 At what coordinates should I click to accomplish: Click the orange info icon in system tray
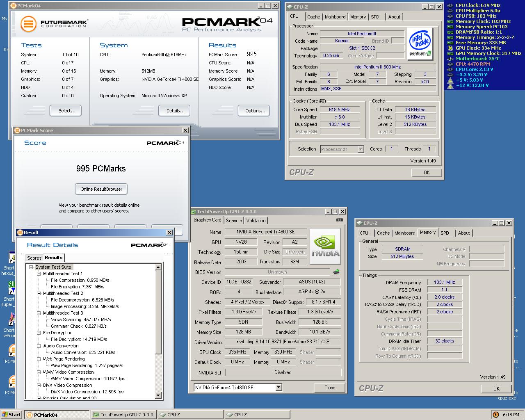pos(495,415)
